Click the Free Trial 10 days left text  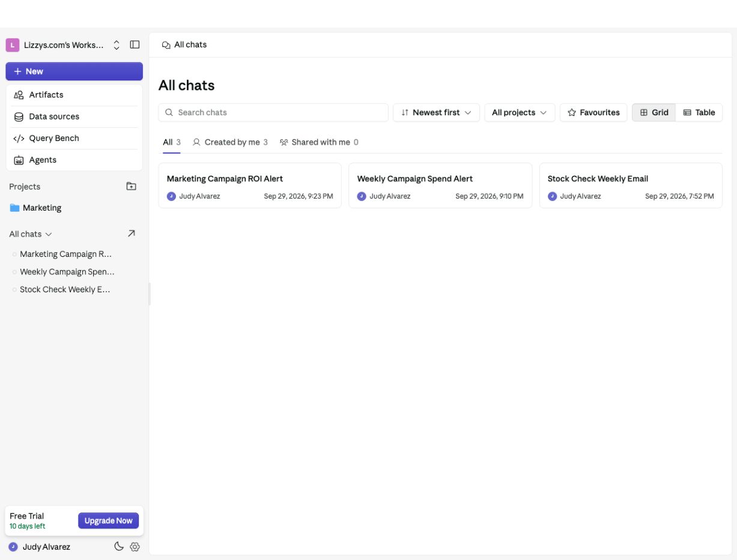pos(28,521)
